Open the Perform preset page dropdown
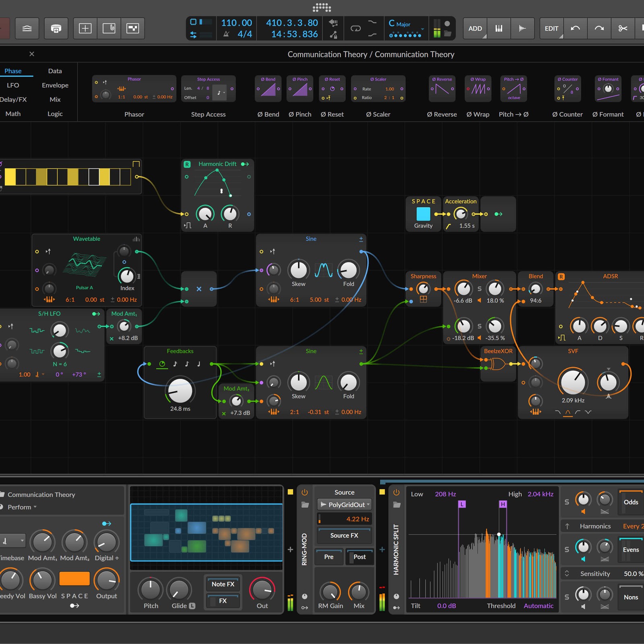This screenshot has height=644, width=644. point(22,507)
